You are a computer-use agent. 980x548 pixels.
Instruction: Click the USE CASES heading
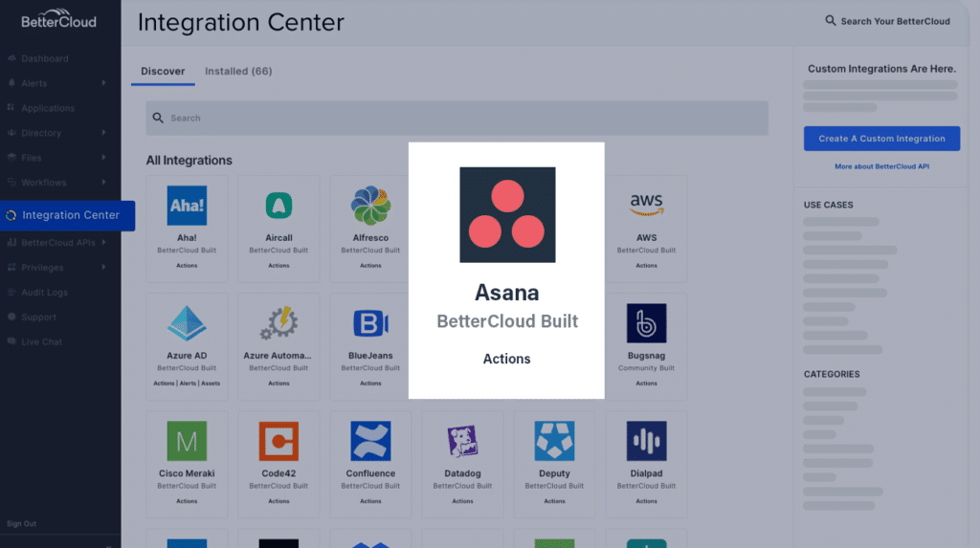tap(828, 205)
